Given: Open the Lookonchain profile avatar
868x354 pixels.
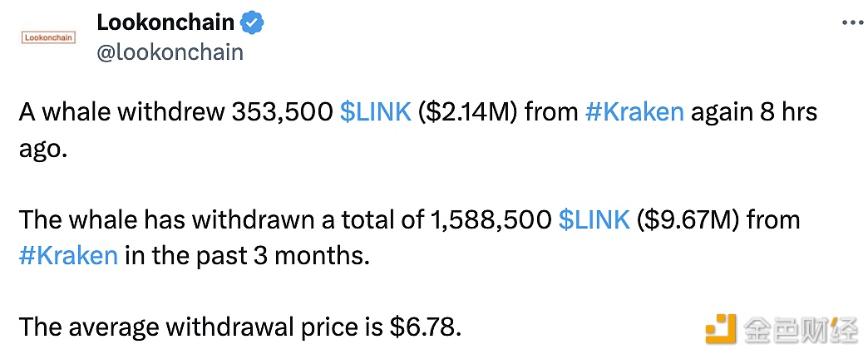Looking at the screenshot, I should click(x=49, y=37).
